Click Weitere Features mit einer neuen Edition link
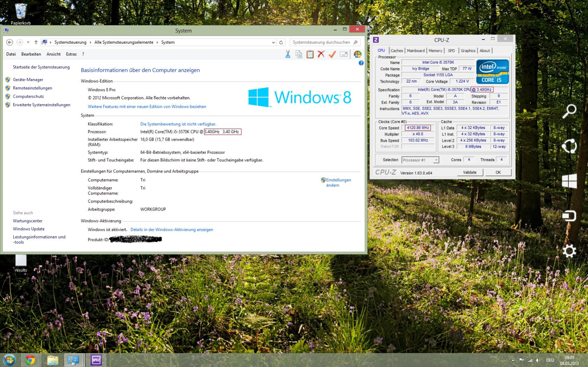Screen dimensions: 588x367 pyautogui.click(x=147, y=107)
